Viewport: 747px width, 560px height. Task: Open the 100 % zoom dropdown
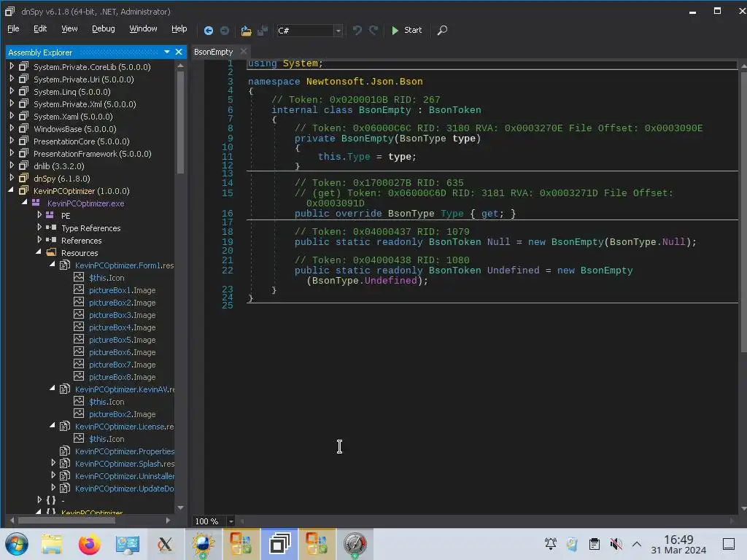(x=231, y=521)
